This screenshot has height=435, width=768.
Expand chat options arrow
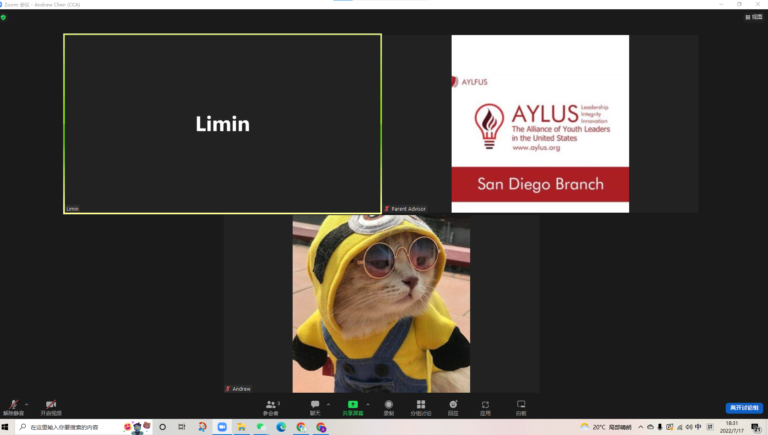click(328, 404)
